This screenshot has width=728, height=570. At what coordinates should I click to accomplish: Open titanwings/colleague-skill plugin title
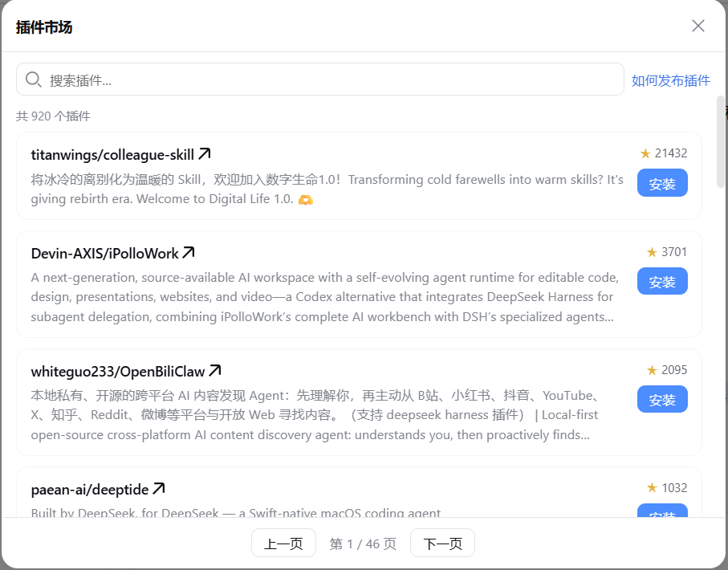click(x=112, y=155)
